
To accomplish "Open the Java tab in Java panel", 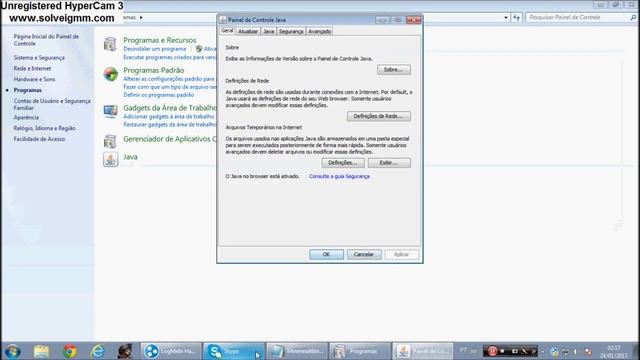I will tap(268, 31).
